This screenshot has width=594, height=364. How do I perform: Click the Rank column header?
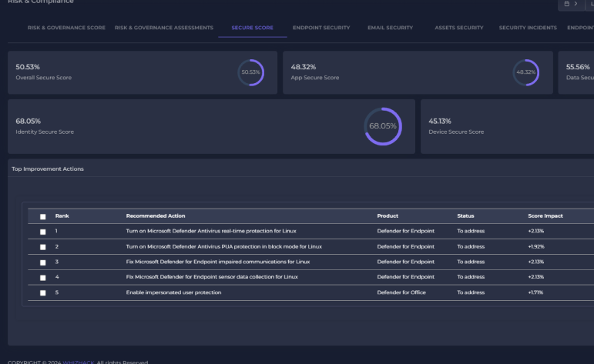coord(62,215)
